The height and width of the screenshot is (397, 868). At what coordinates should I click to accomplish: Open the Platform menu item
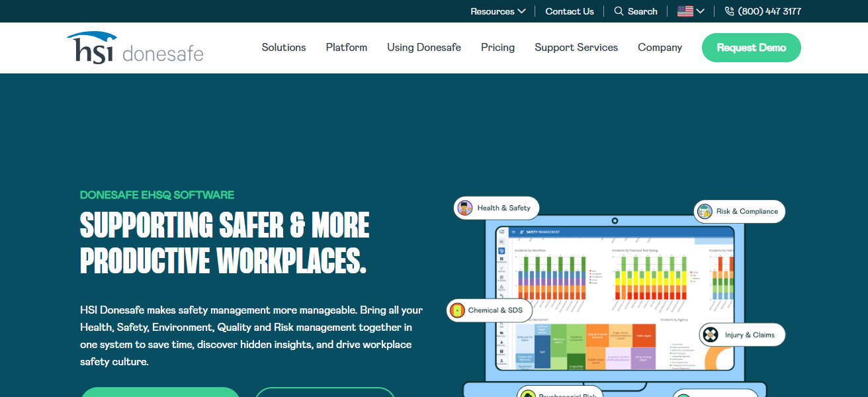coord(346,48)
